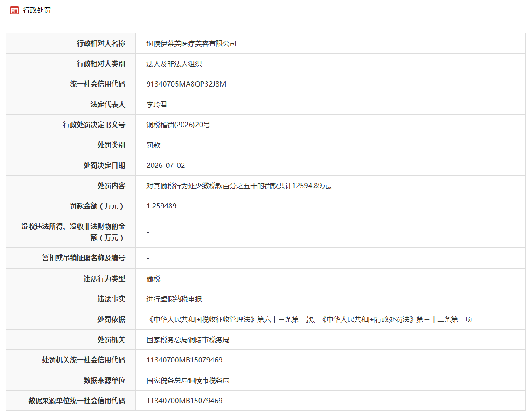Click the 法定代表人 label
Viewport: 532px width, 420px height.
coord(108,104)
